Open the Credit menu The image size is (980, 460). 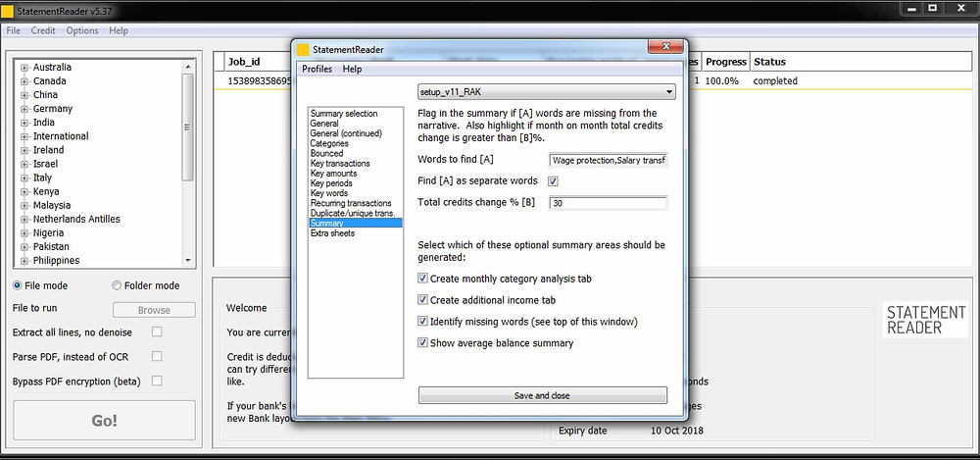[x=43, y=30]
